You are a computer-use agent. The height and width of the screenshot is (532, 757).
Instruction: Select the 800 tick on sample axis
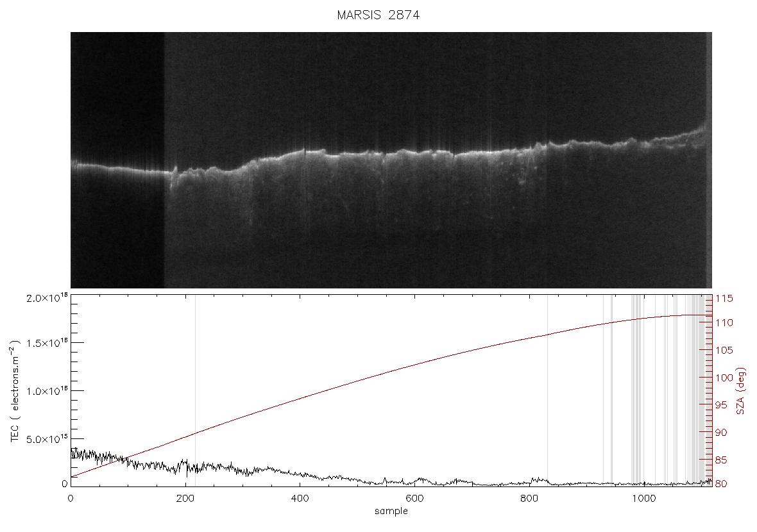(x=529, y=498)
